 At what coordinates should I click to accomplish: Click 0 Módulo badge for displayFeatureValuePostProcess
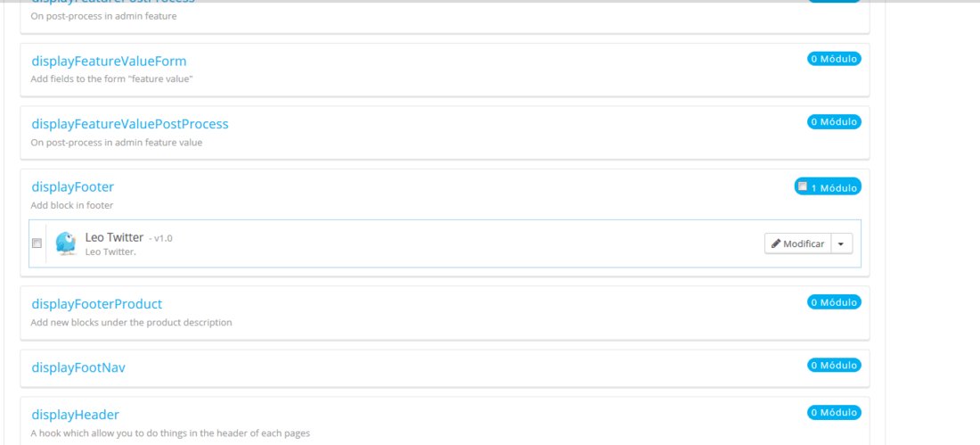[x=834, y=121]
